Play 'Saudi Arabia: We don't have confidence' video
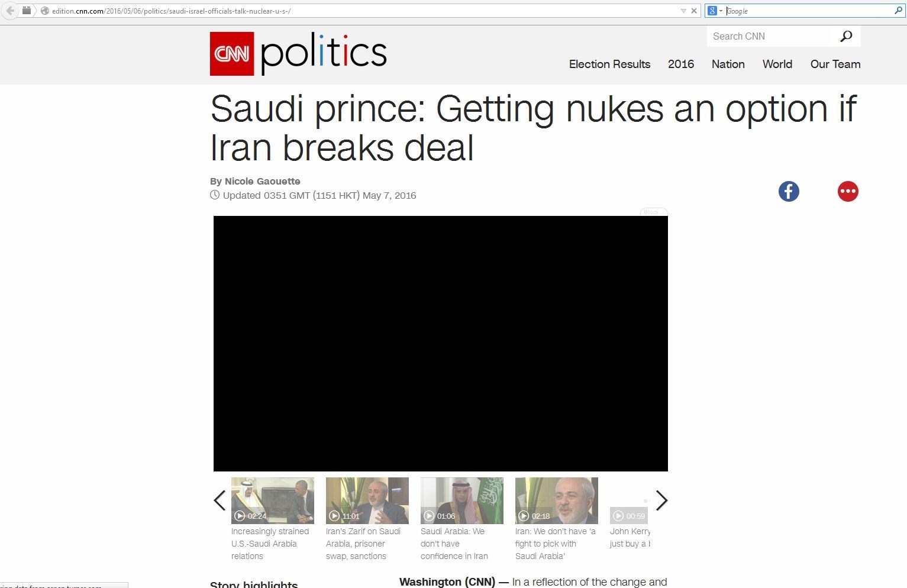The width and height of the screenshot is (907, 588). coord(461,500)
